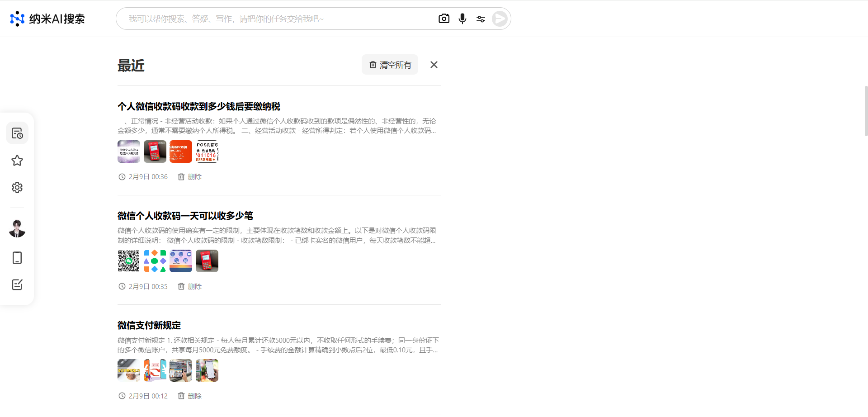
Task: Open search filter settings sliders icon
Action: (481, 19)
